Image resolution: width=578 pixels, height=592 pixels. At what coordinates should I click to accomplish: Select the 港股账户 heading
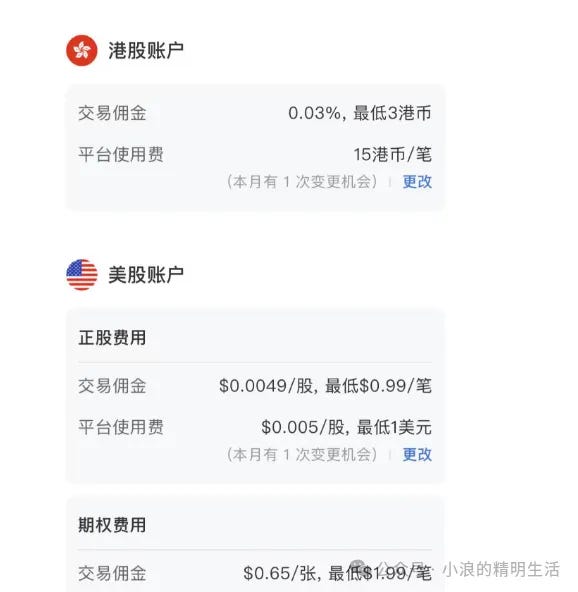tap(146, 51)
